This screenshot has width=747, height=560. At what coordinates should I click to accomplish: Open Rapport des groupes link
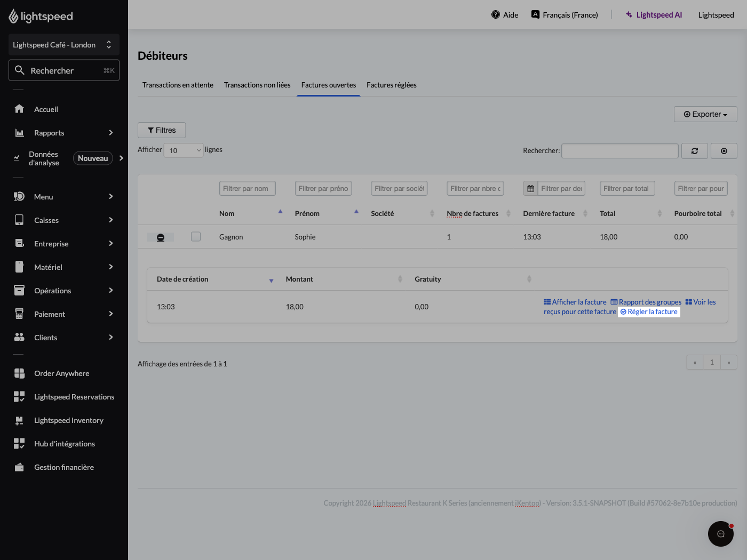click(646, 302)
